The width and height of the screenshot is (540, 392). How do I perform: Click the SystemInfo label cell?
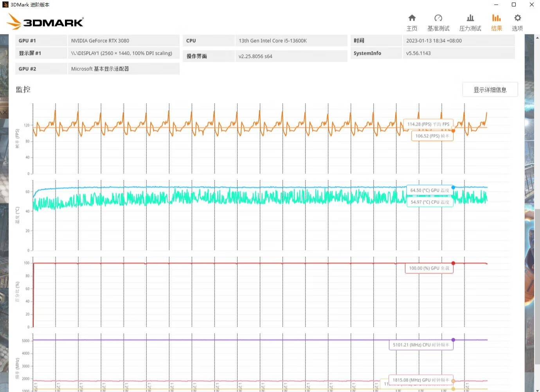(376, 53)
